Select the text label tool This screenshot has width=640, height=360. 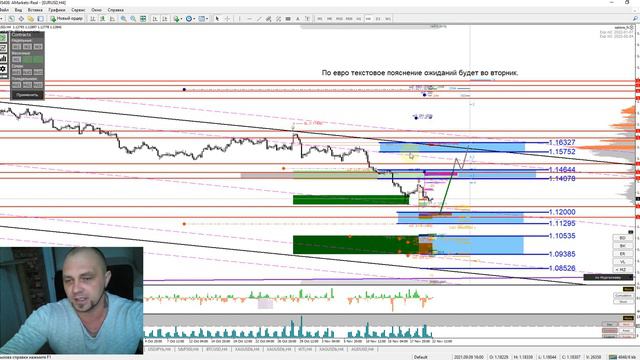point(307,19)
